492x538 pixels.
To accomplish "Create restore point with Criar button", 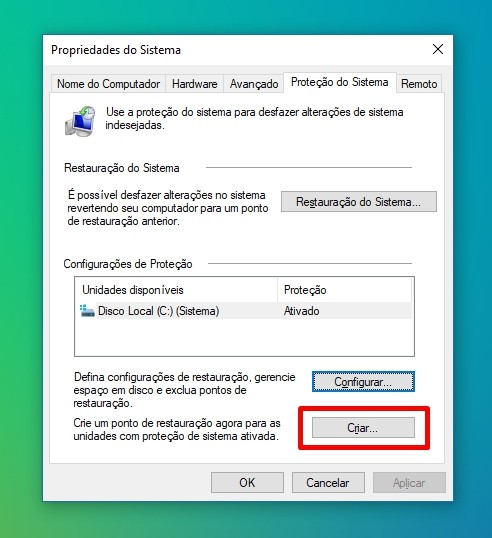I will point(363,428).
